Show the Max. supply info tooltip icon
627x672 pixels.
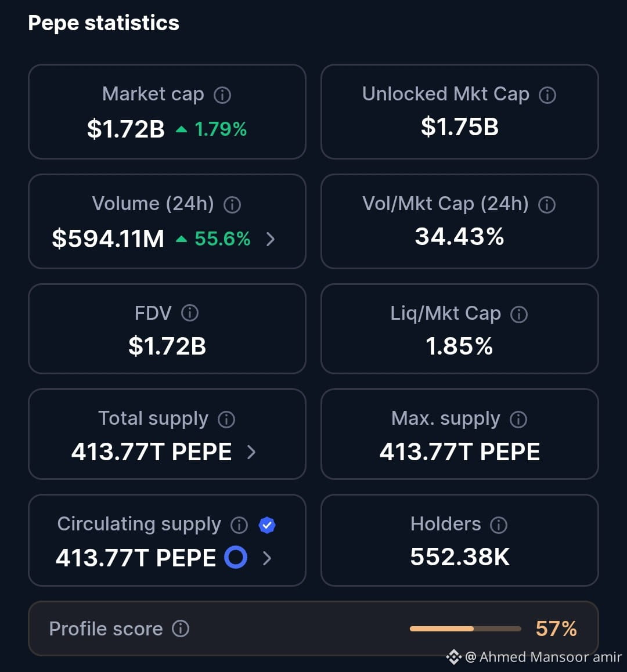click(518, 419)
